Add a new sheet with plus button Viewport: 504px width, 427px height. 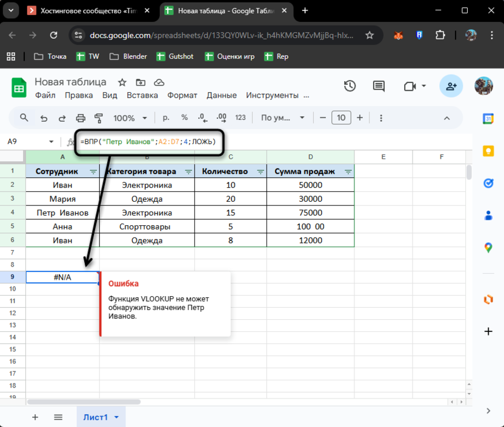[x=35, y=417]
